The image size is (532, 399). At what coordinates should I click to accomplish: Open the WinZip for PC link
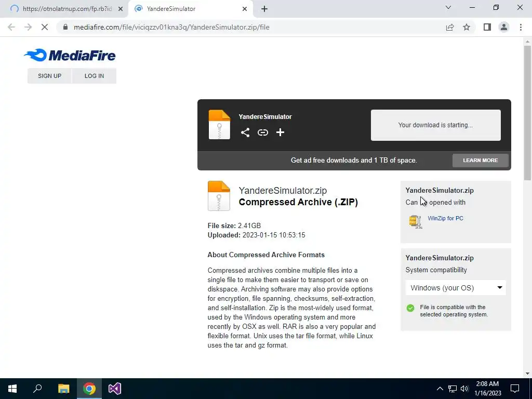445,218
